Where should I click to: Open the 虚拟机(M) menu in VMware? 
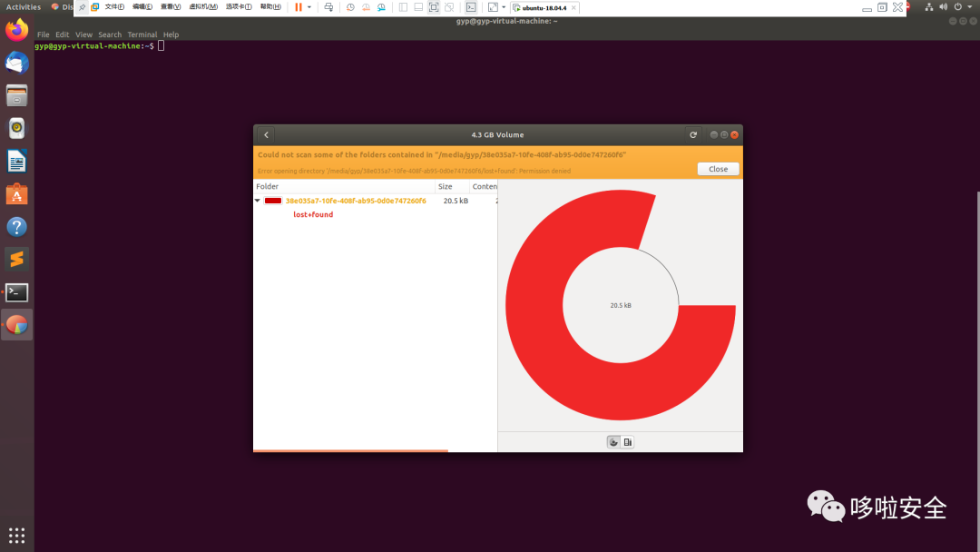[203, 7]
